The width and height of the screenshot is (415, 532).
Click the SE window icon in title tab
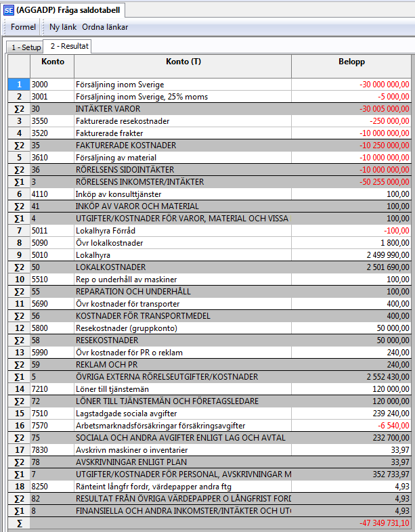pyautogui.click(x=9, y=11)
